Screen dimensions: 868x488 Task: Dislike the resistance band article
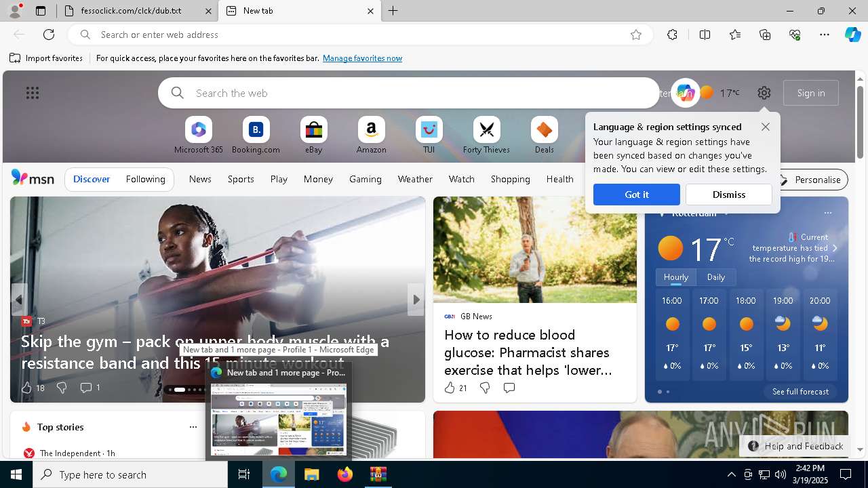pos(62,388)
